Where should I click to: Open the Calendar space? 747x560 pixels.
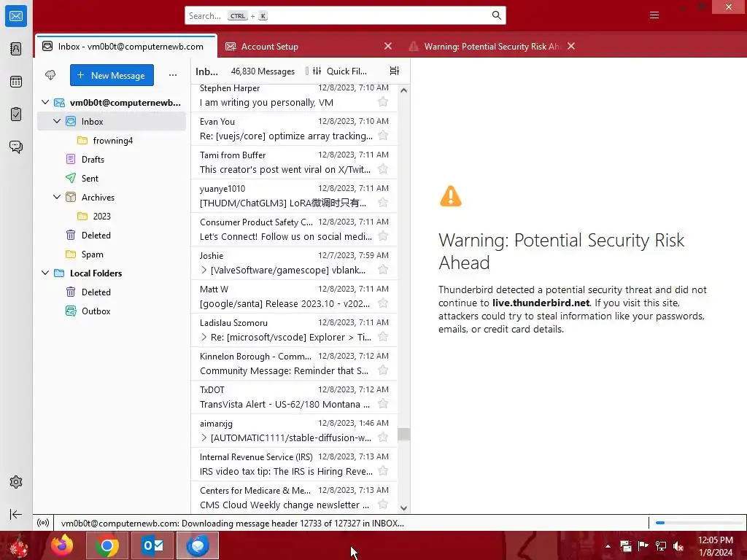click(16, 82)
